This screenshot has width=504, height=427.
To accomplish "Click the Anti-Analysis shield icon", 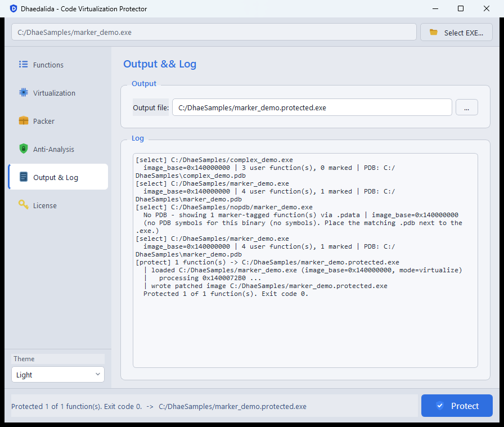I will coord(23,149).
